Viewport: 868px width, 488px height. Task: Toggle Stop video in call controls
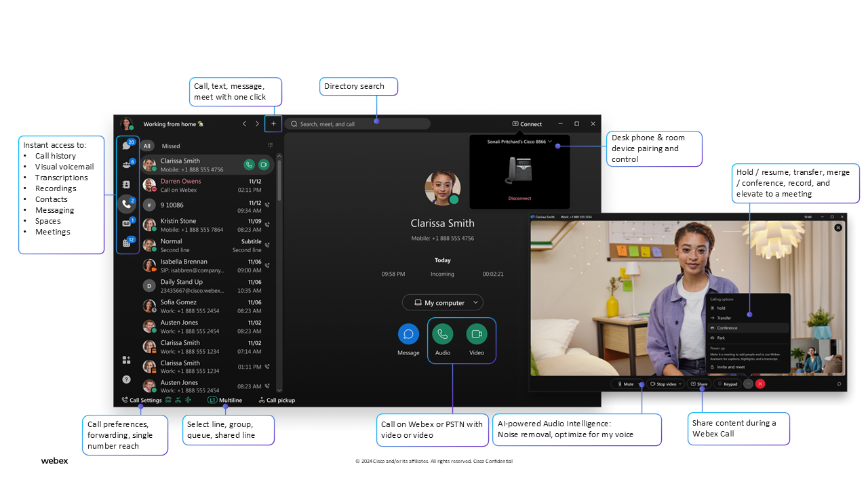click(665, 384)
